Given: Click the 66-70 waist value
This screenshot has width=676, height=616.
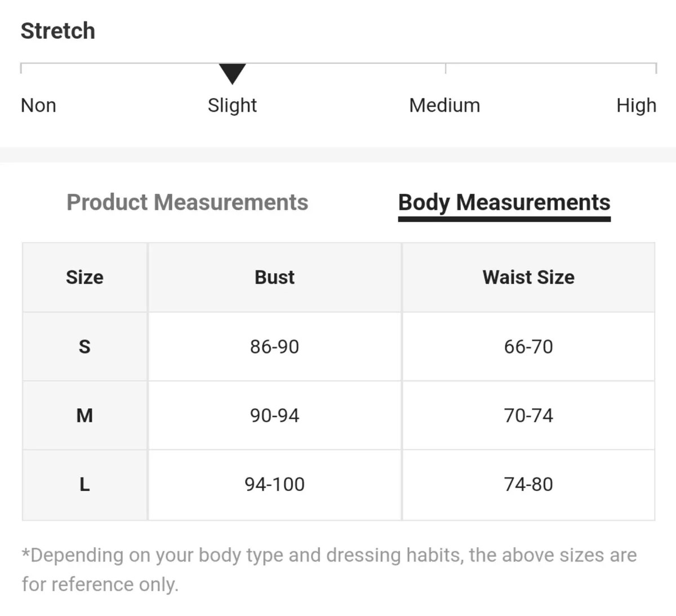Looking at the screenshot, I should tap(528, 346).
